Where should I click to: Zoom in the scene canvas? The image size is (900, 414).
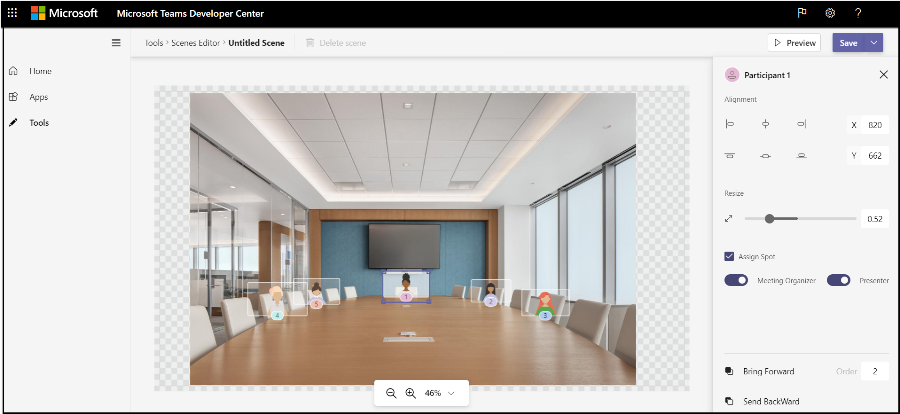pos(410,394)
